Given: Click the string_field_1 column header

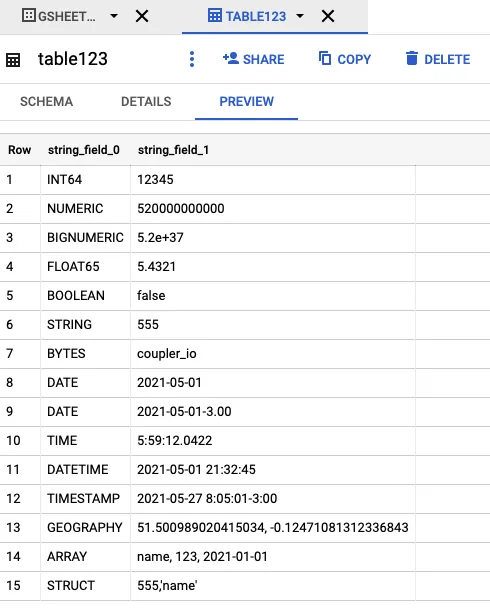Looking at the screenshot, I should pyautogui.click(x=173, y=150).
